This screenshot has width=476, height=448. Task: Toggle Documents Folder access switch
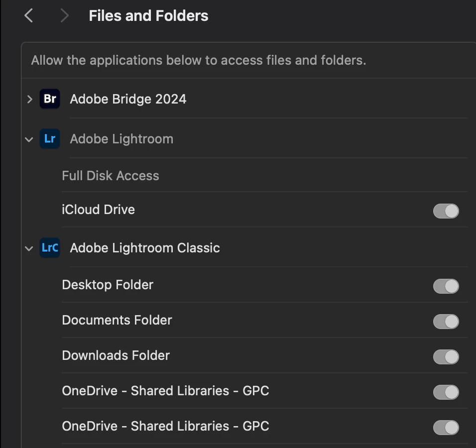pos(446,322)
